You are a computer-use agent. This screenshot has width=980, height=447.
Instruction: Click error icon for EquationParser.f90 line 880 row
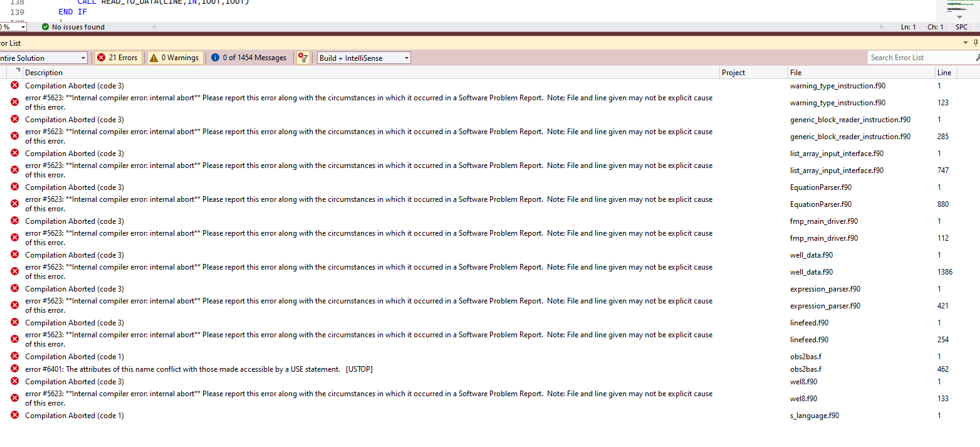click(x=14, y=204)
